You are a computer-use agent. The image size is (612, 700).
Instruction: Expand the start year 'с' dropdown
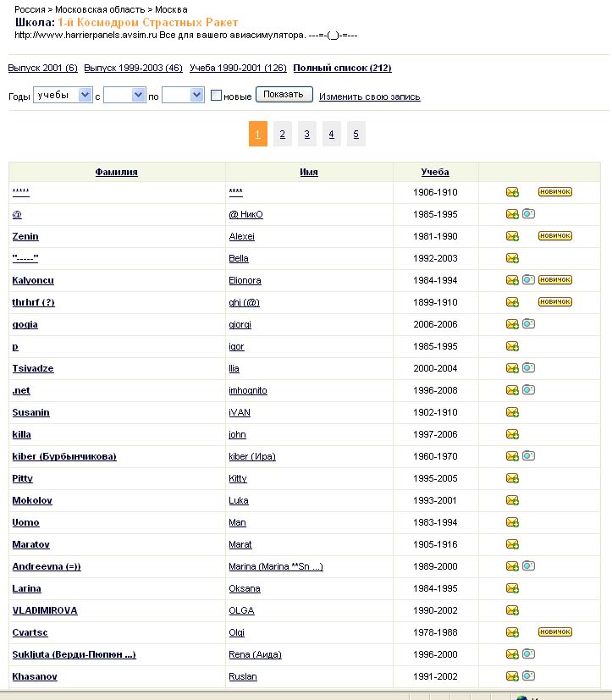coord(125,96)
